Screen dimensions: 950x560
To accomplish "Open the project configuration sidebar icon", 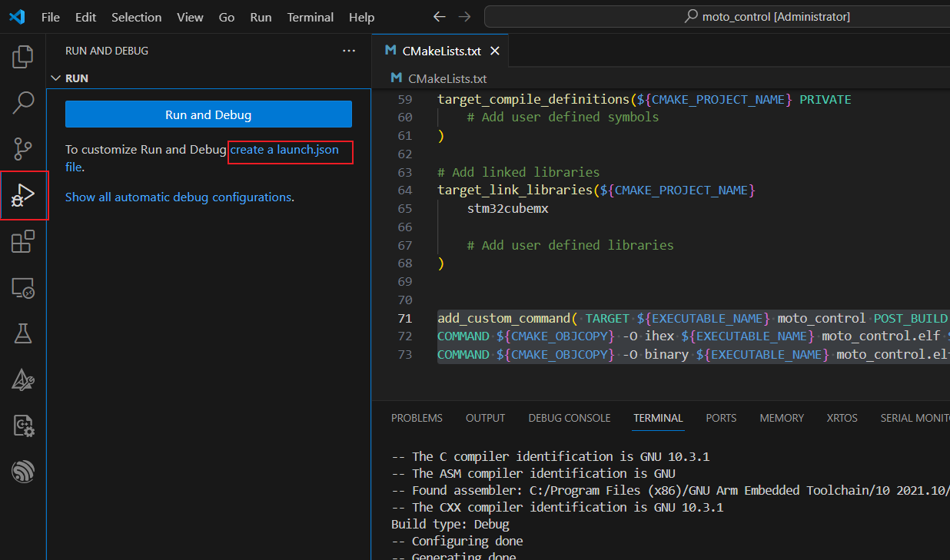I will (x=22, y=425).
